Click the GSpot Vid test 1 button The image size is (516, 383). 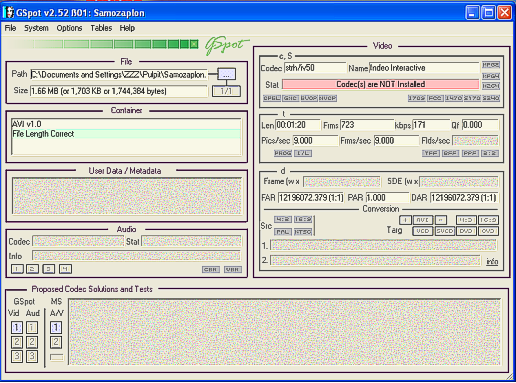point(17,328)
